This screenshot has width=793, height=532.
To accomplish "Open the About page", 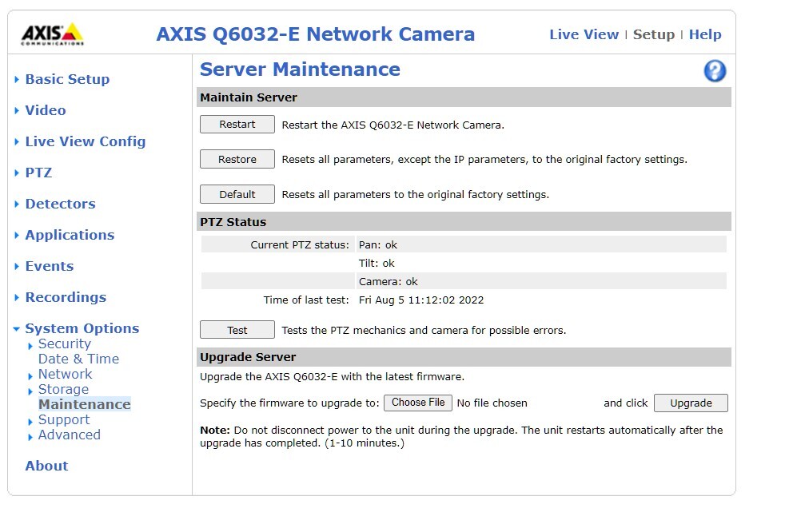I will point(46,466).
